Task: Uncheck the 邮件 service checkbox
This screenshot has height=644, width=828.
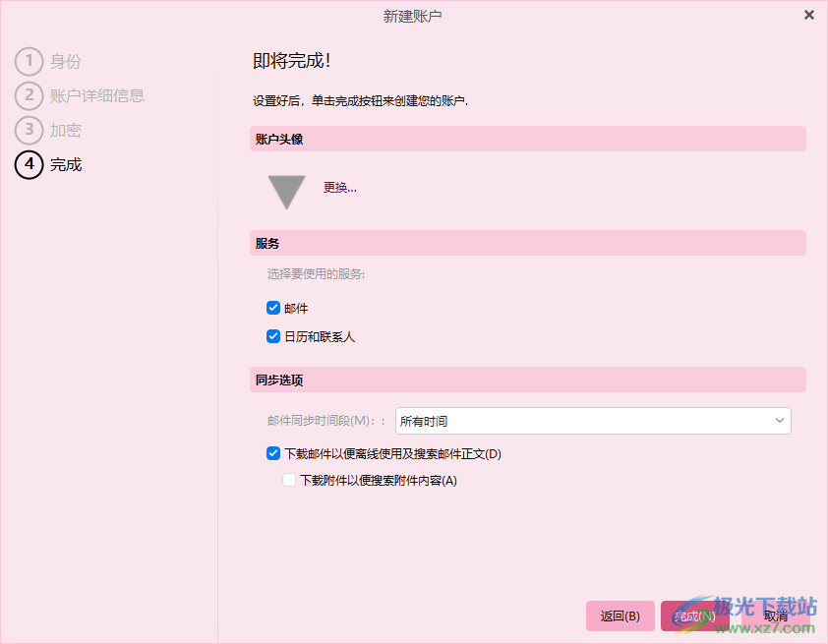Action: (273, 308)
